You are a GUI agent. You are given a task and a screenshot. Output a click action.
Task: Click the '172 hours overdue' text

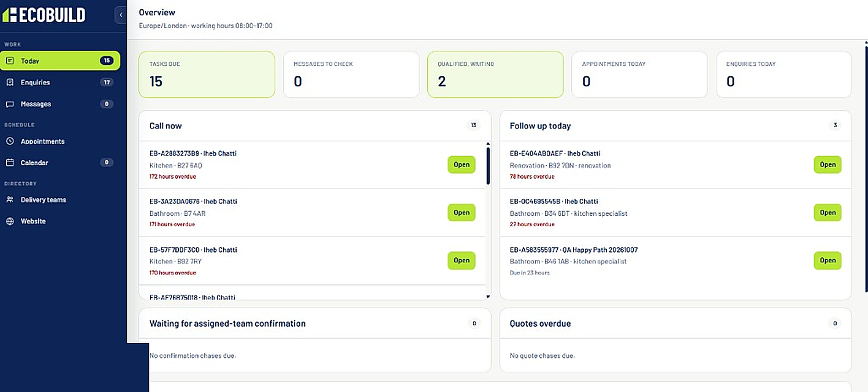click(x=172, y=176)
